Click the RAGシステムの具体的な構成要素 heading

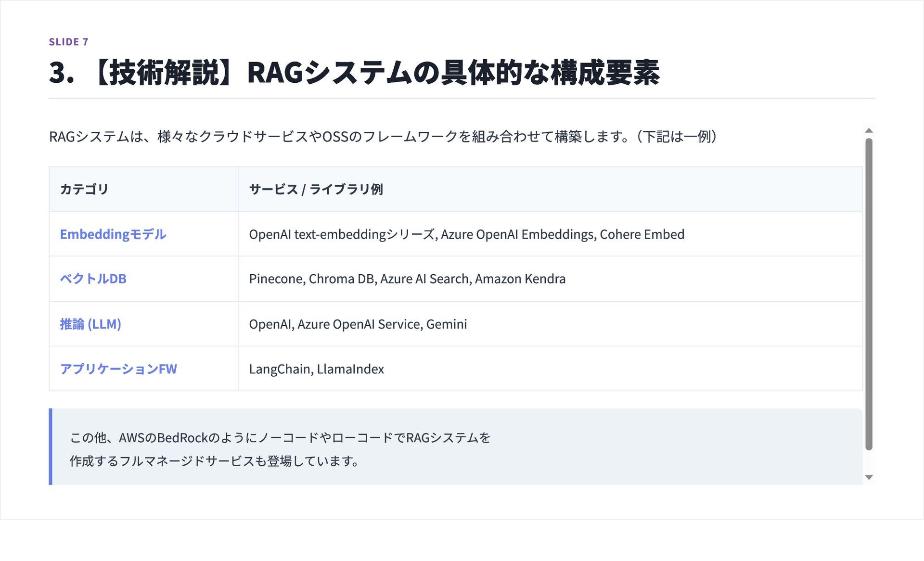tap(354, 73)
